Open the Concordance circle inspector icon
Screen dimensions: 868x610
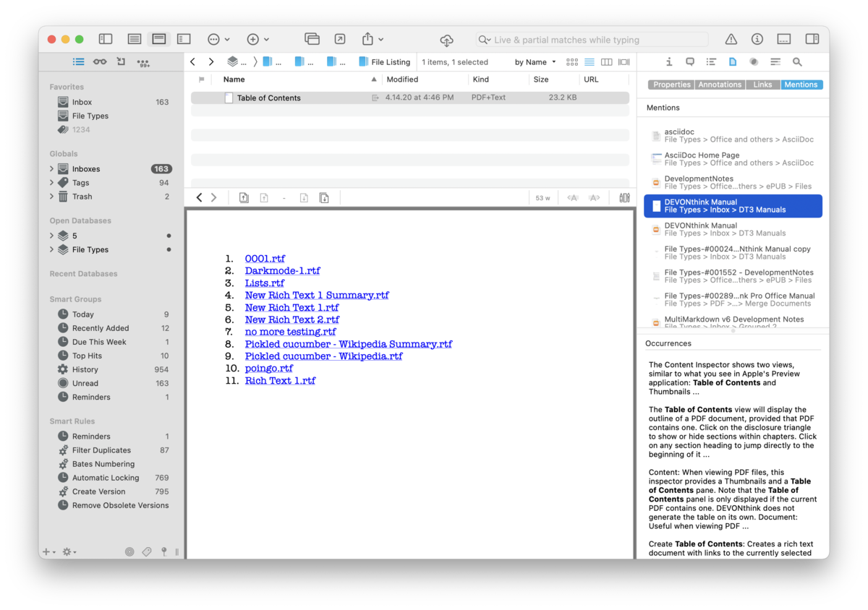(754, 62)
